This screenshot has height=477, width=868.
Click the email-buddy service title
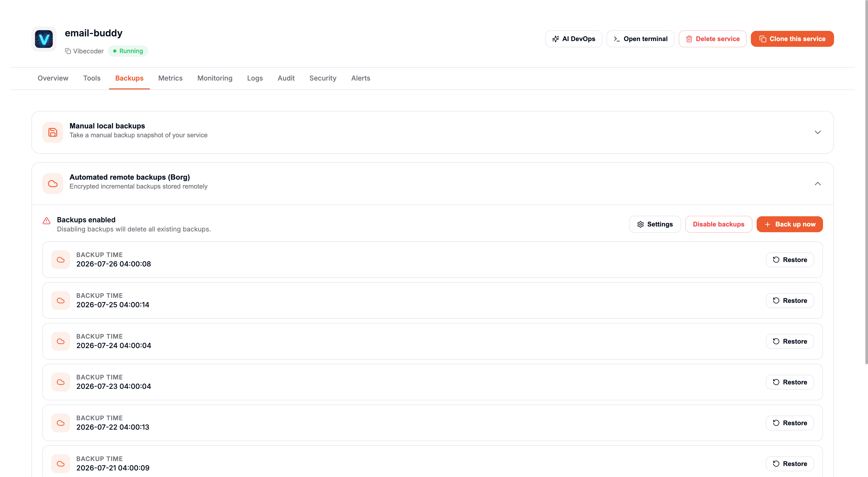coord(94,33)
